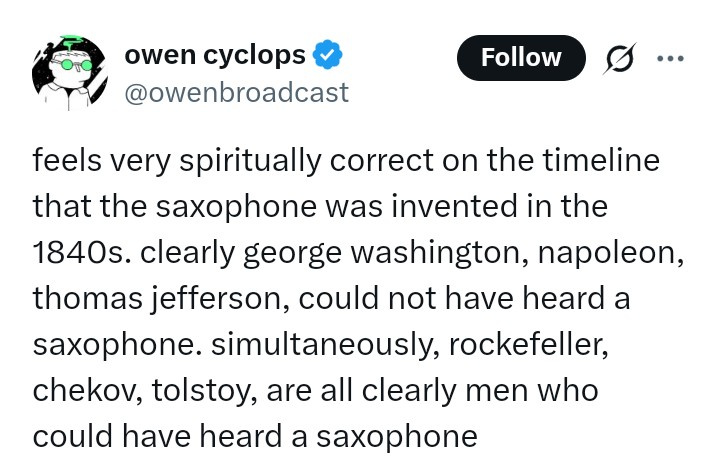Screen dimensions: 720x474
Task: Click the word rockefeller in the tweet
Action: (x=528, y=344)
